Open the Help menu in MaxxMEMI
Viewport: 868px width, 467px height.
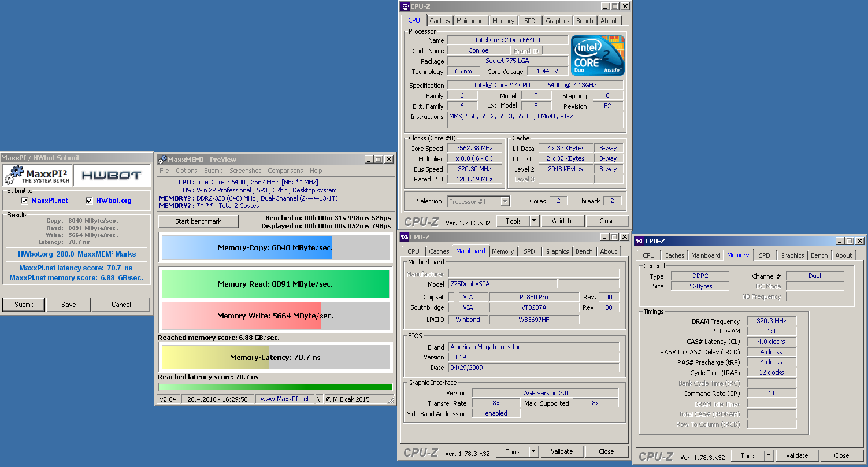click(x=316, y=171)
